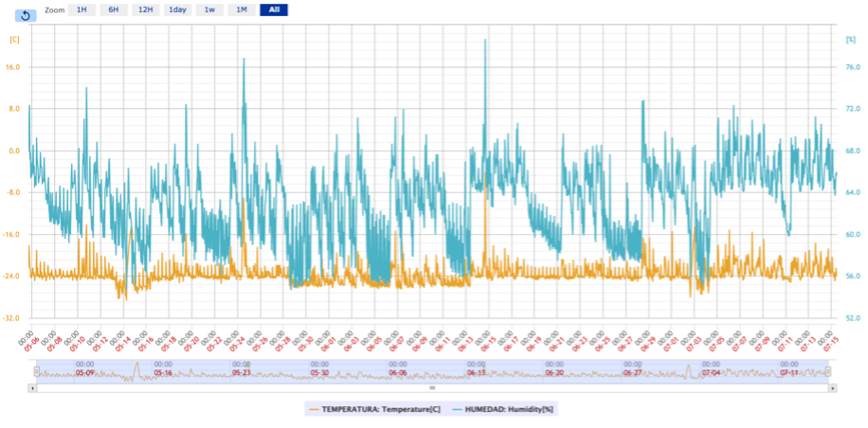Show the All zoom range
This screenshot has width=868, height=428.
pyautogui.click(x=274, y=9)
